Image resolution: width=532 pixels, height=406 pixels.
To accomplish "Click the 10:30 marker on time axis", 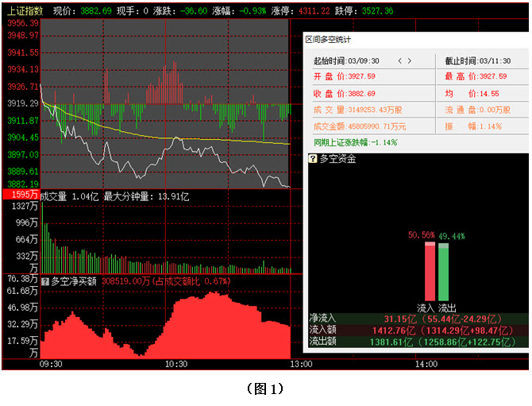I will pyautogui.click(x=175, y=364).
